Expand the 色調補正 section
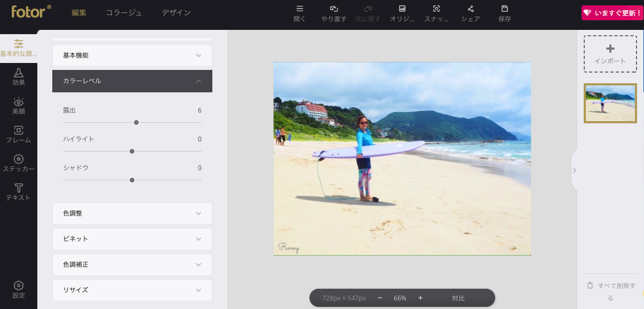 (132, 265)
